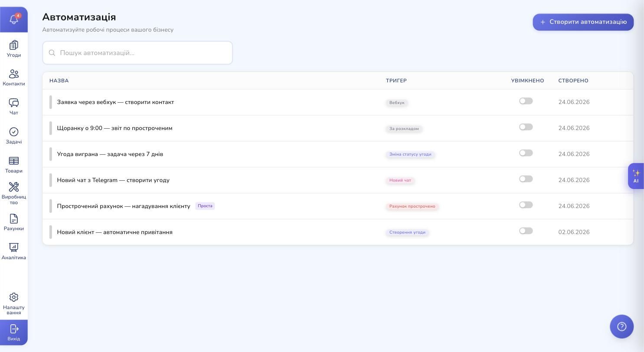Open Угоди in the sidebar
Image resolution: width=644 pixels, height=352 pixels.
click(x=14, y=49)
